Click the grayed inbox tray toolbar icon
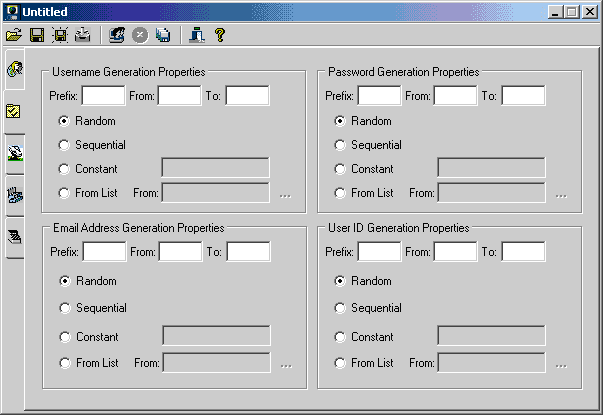 point(83,35)
